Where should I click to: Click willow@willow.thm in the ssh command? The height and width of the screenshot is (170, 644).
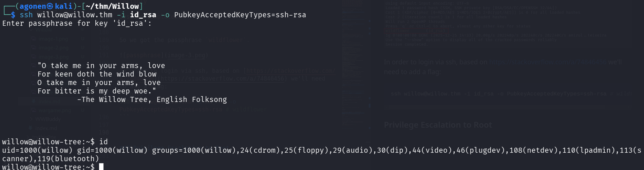point(75,15)
